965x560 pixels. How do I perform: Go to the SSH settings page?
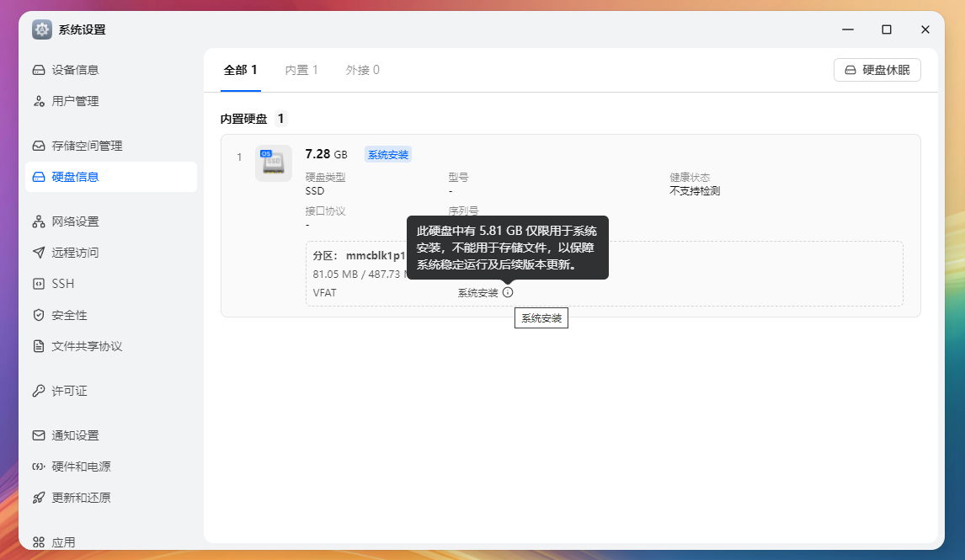63,284
